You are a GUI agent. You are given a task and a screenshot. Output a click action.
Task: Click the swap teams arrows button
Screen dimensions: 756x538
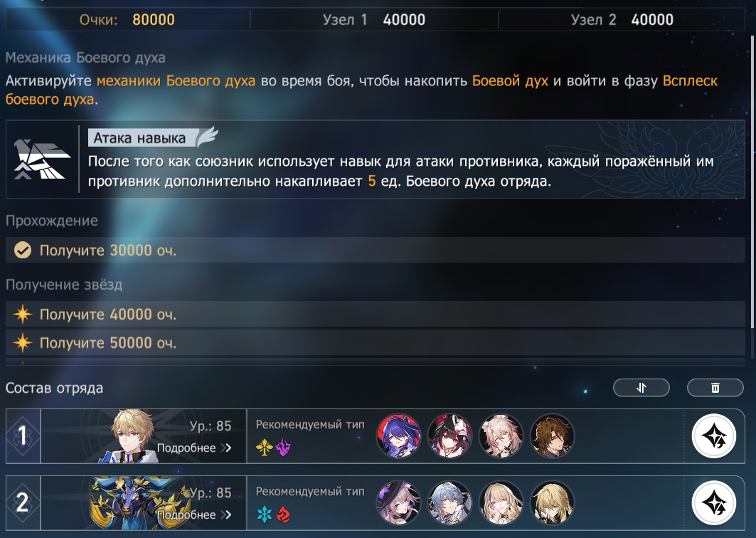[641, 388]
